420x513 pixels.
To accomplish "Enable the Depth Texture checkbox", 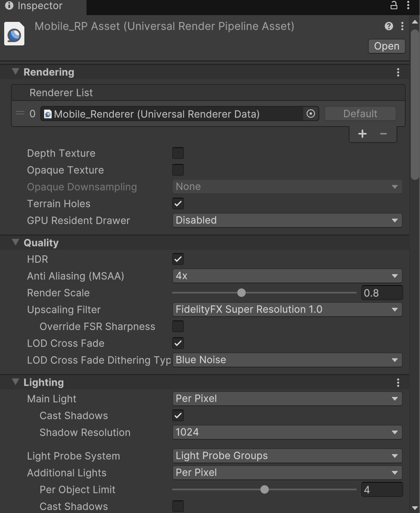I will [x=178, y=153].
